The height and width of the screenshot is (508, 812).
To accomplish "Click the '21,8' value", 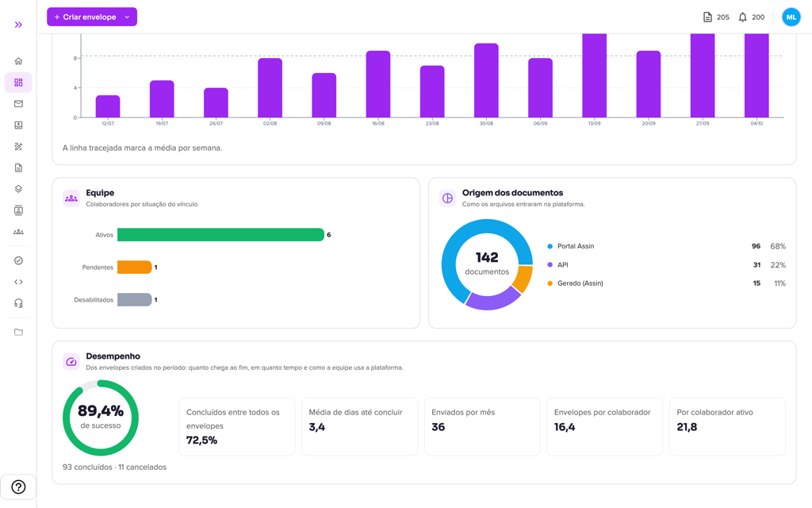I will click(687, 427).
